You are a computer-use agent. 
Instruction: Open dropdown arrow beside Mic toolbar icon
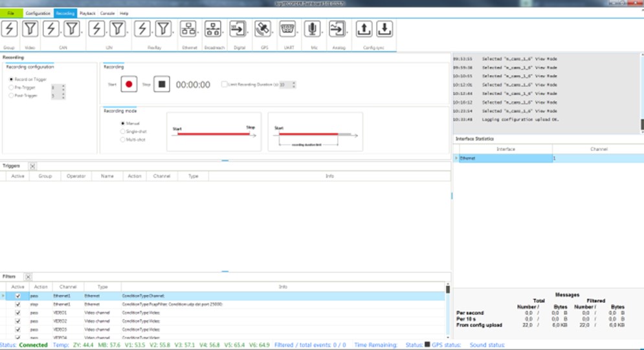click(322, 32)
